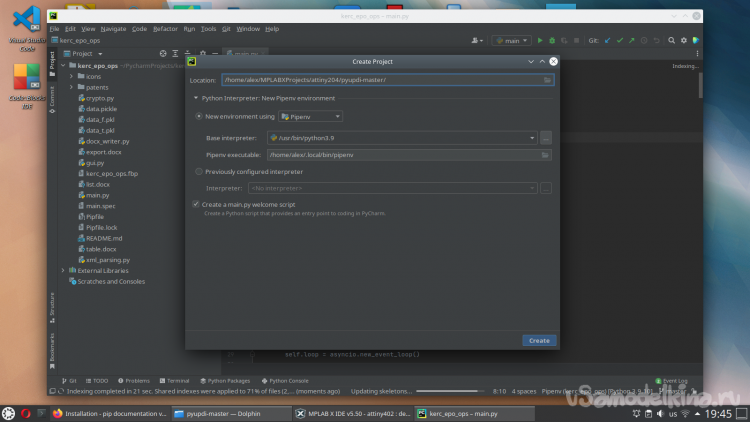Open the Refactor menu
The width and height of the screenshot is (750, 422).
pos(165,29)
